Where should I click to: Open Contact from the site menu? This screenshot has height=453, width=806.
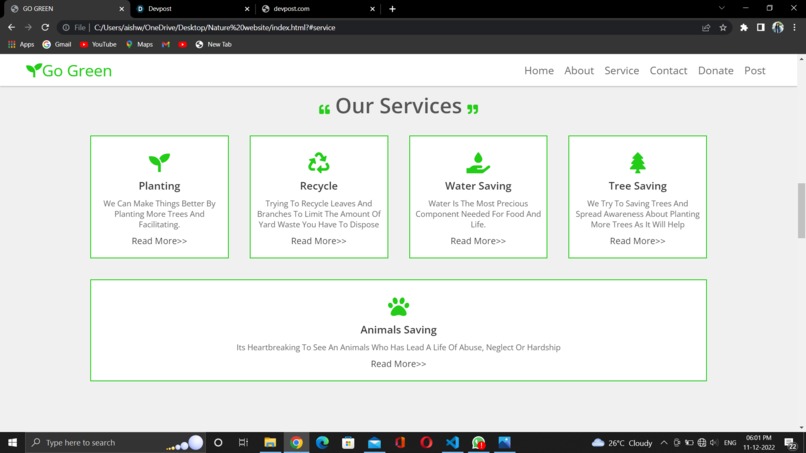(x=668, y=70)
